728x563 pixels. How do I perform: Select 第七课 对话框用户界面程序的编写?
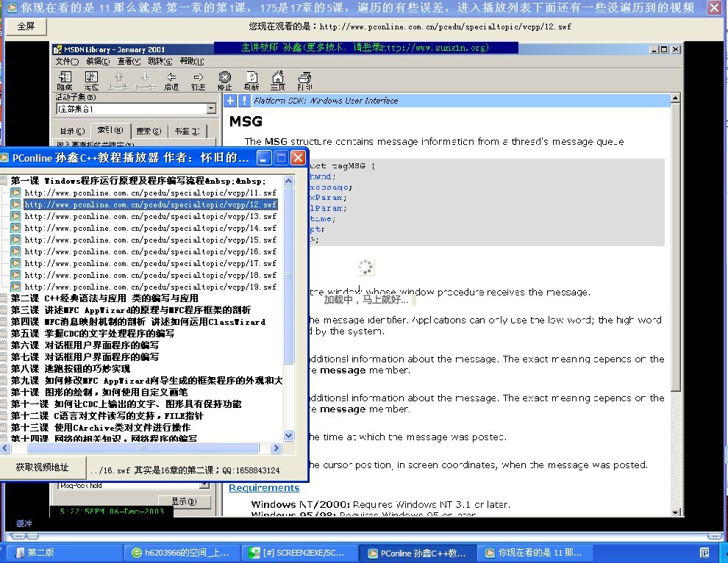(85, 357)
